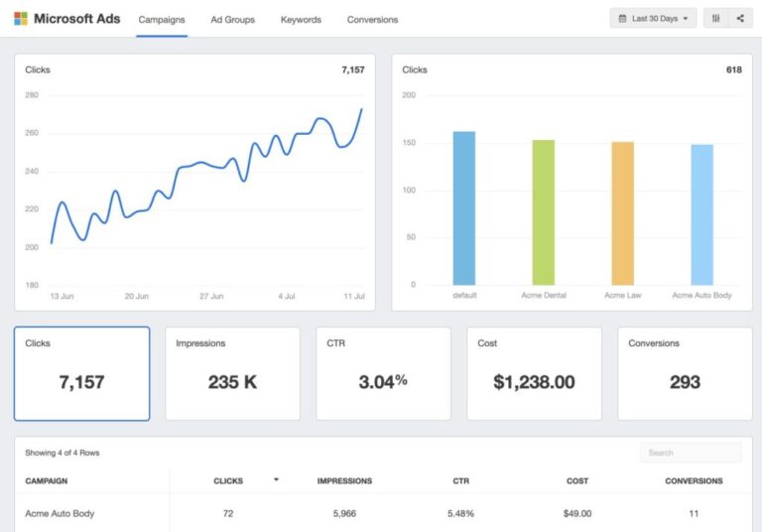
Task: Open the Last 30 Days dropdown
Action: tap(653, 19)
